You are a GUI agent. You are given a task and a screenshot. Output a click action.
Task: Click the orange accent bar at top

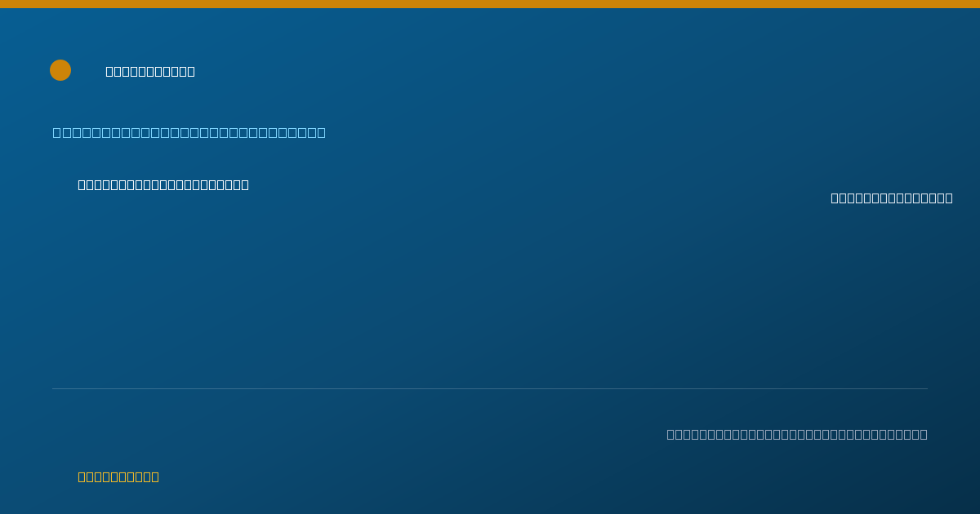(490, 4)
